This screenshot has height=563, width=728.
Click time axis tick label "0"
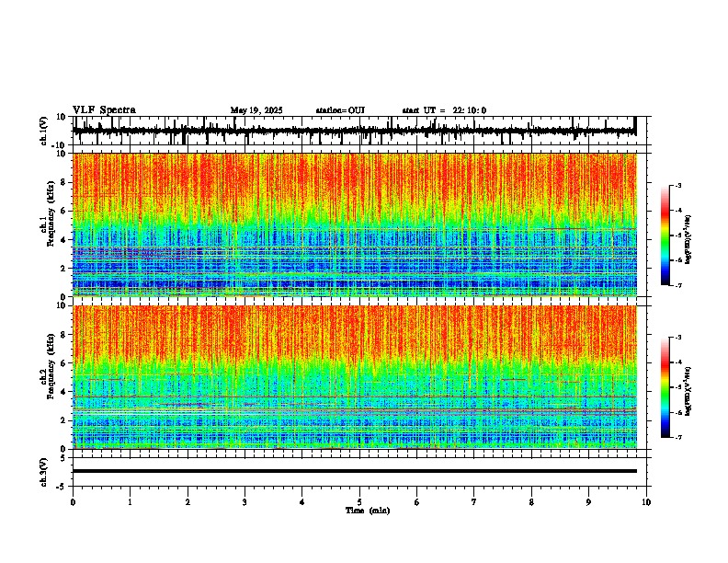pyautogui.click(x=73, y=502)
